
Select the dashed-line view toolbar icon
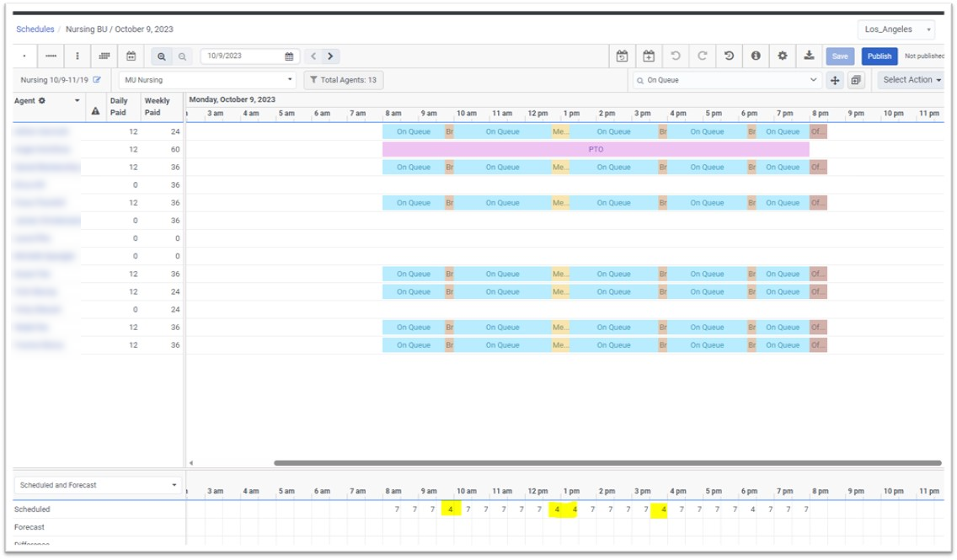click(x=51, y=56)
